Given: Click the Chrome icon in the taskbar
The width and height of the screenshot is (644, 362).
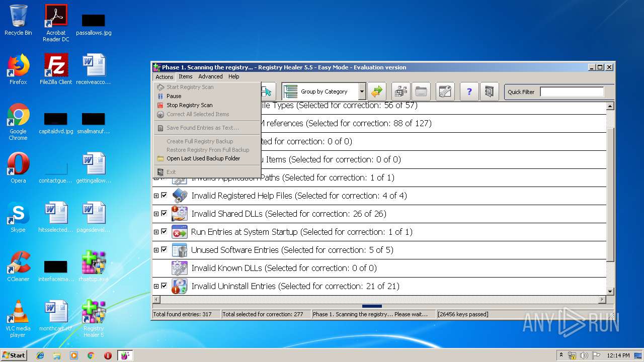Looking at the screenshot, I should 91,355.
